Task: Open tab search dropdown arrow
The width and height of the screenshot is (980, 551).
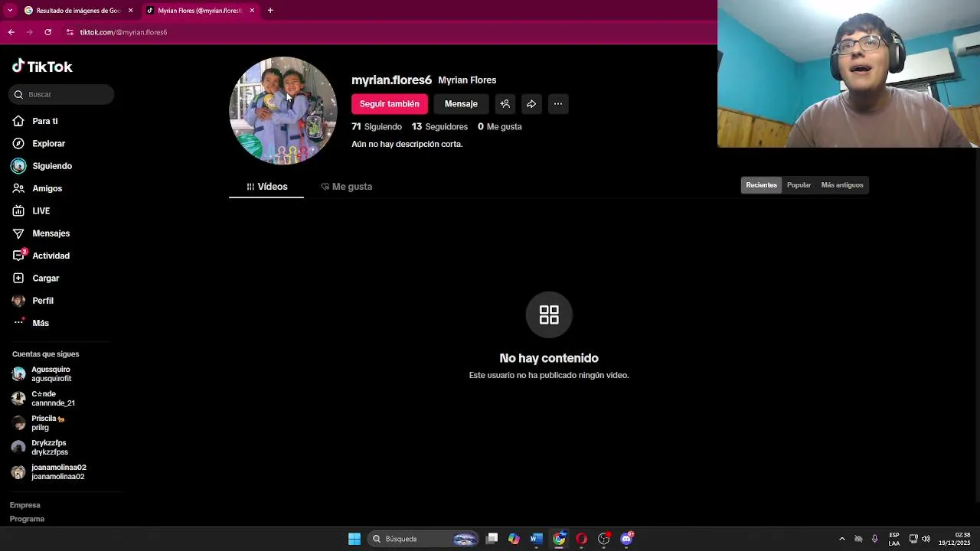Action: [x=10, y=11]
